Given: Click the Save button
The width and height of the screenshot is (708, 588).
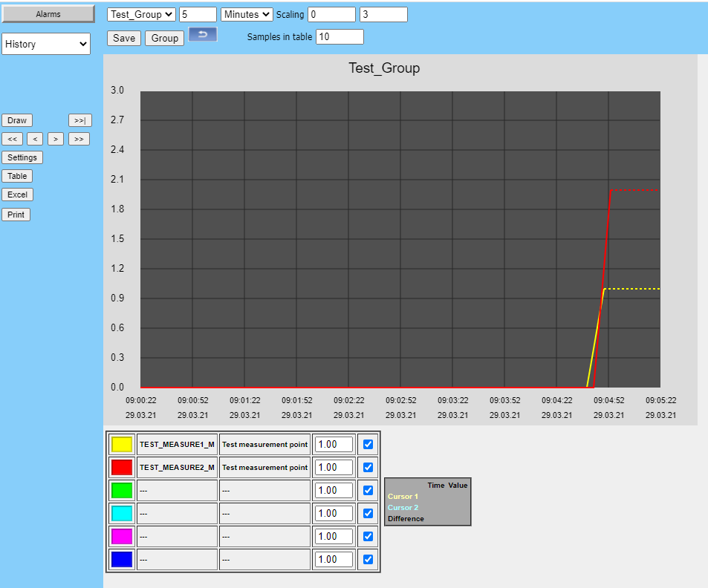Looking at the screenshot, I should pos(124,38).
